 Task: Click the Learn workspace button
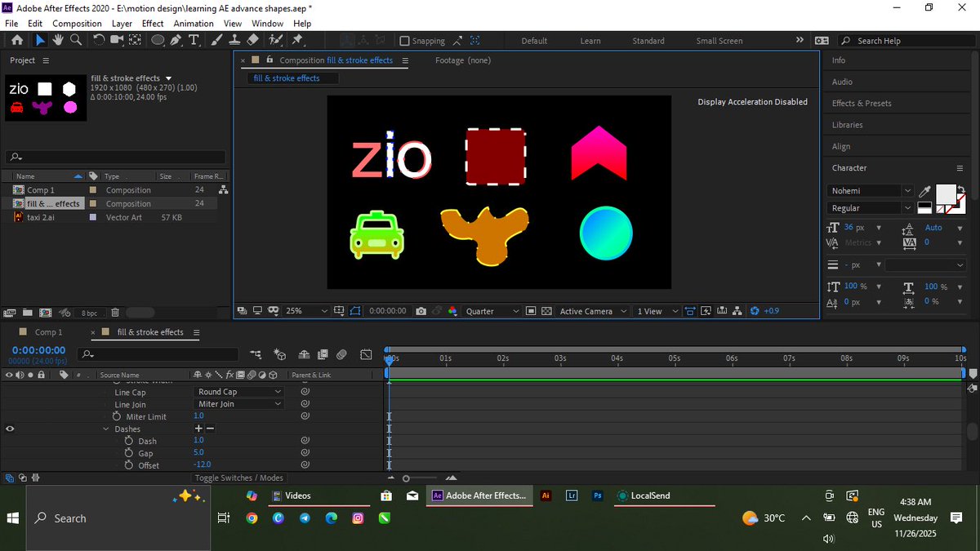[590, 40]
